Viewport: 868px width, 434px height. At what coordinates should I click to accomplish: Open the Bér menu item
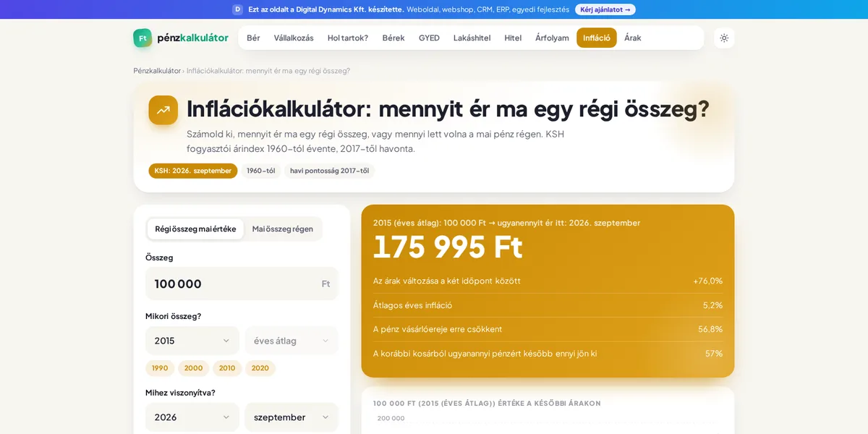click(x=253, y=38)
